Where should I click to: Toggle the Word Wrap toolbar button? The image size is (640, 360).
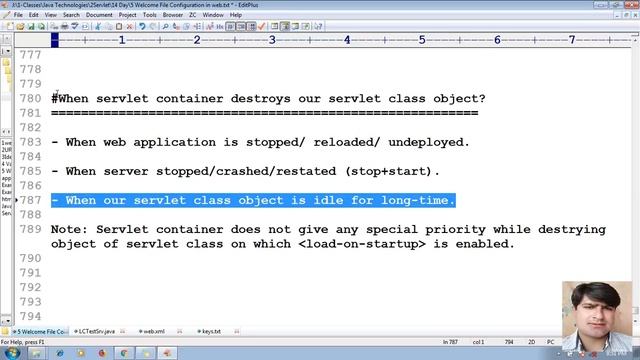coord(231,27)
